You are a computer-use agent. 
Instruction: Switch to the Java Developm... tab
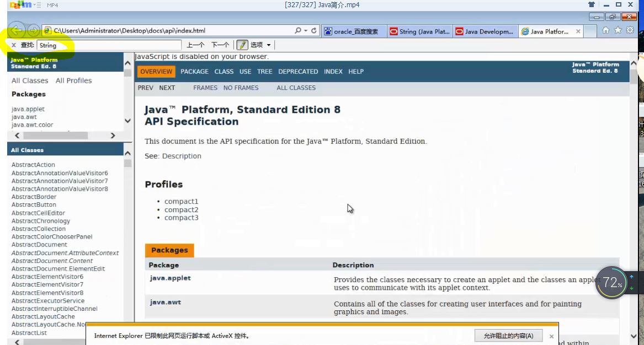tap(486, 31)
